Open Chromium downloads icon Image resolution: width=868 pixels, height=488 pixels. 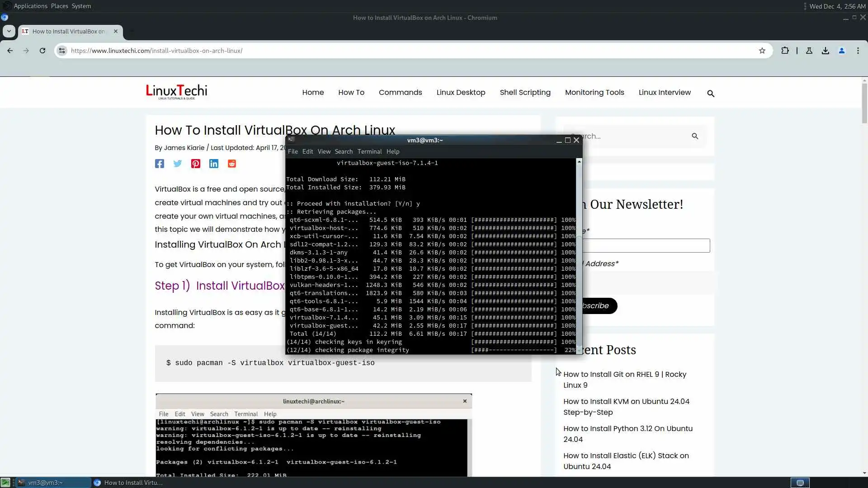[826, 51]
